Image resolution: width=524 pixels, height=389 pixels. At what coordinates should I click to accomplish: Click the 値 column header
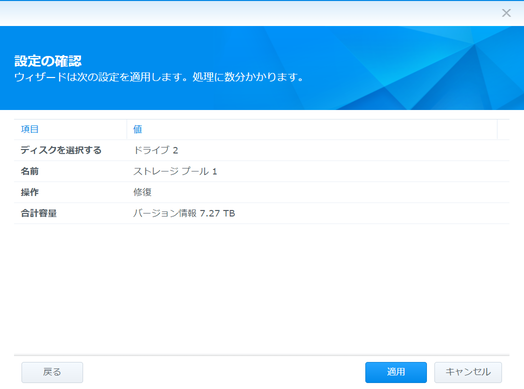312,129
